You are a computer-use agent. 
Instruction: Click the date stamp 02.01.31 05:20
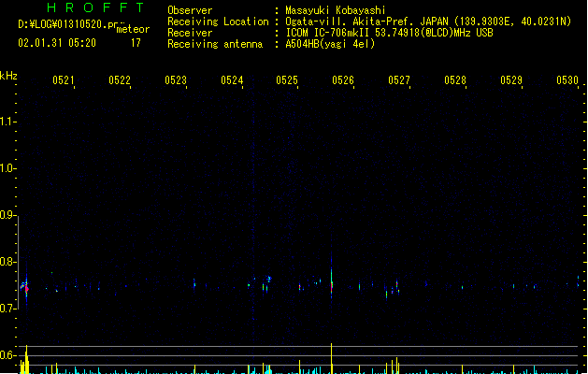[57, 43]
